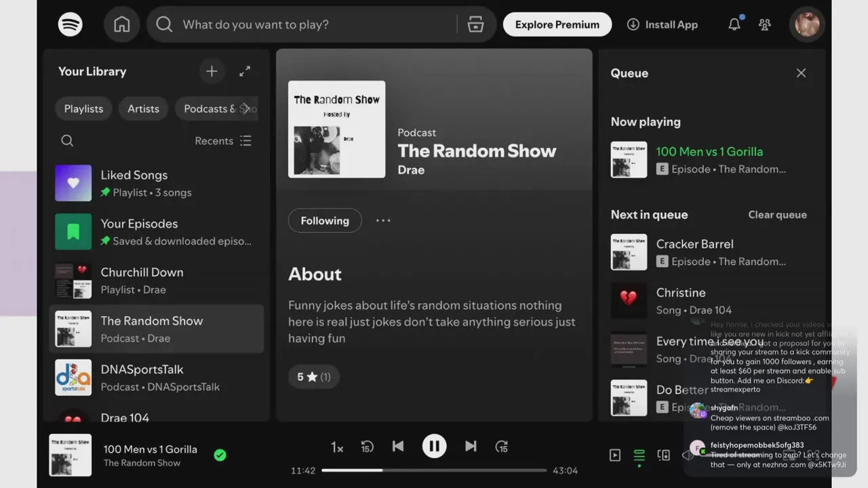The height and width of the screenshot is (488, 868).
Task: Open the Browse icon beside search box
Action: click(476, 24)
